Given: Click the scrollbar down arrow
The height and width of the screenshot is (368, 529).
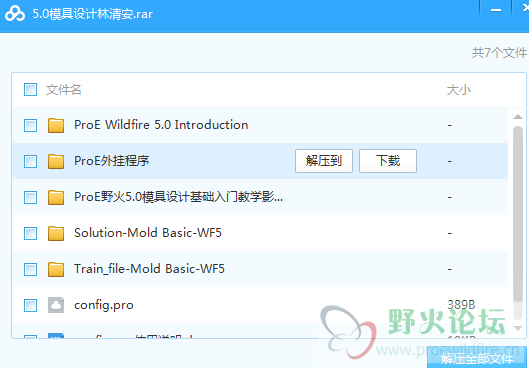Looking at the screenshot, I should click(518, 328).
